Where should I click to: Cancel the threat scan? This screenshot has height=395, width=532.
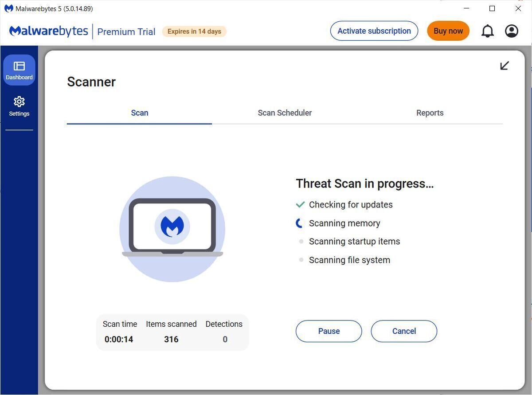[x=404, y=331]
